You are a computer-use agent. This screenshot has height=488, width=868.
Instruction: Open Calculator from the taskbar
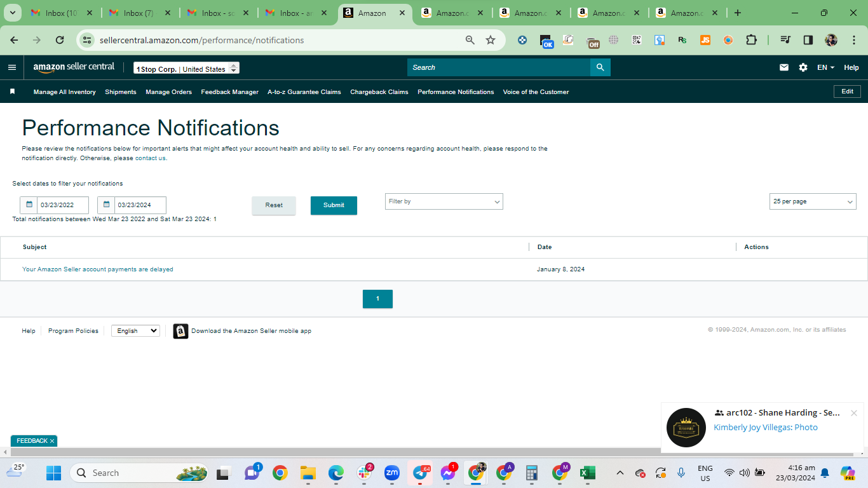[x=532, y=473]
